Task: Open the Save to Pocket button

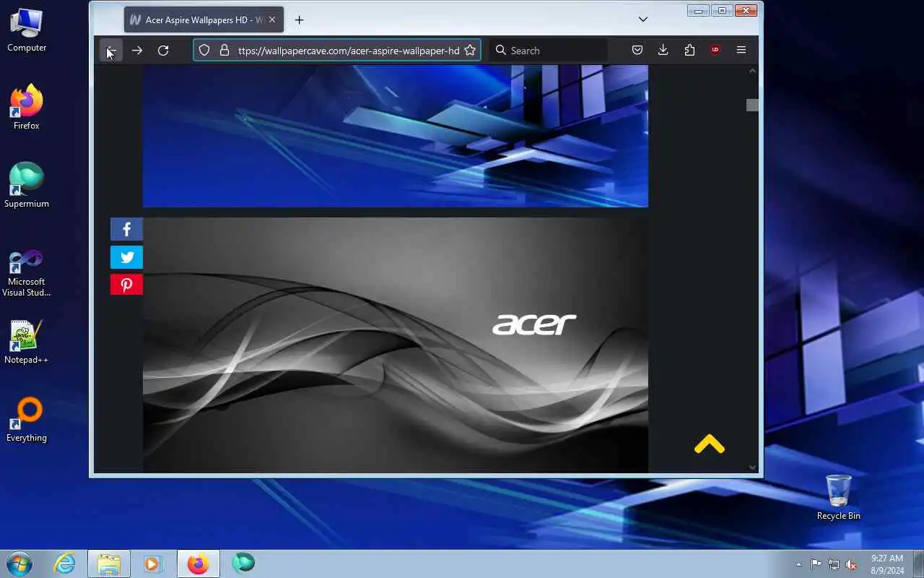Action: click(637, 50)
